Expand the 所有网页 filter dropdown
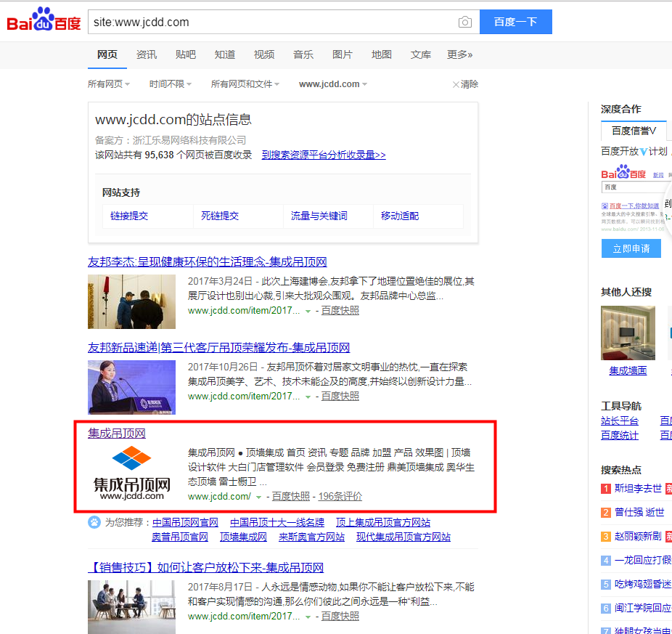This screenshot has width=672, height=634. click(x=109, y=84)
